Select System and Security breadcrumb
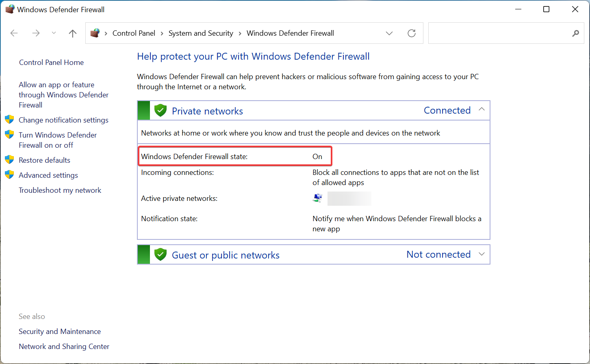Image resolution: width=590 pixels, height=364 pixels. 201,33
